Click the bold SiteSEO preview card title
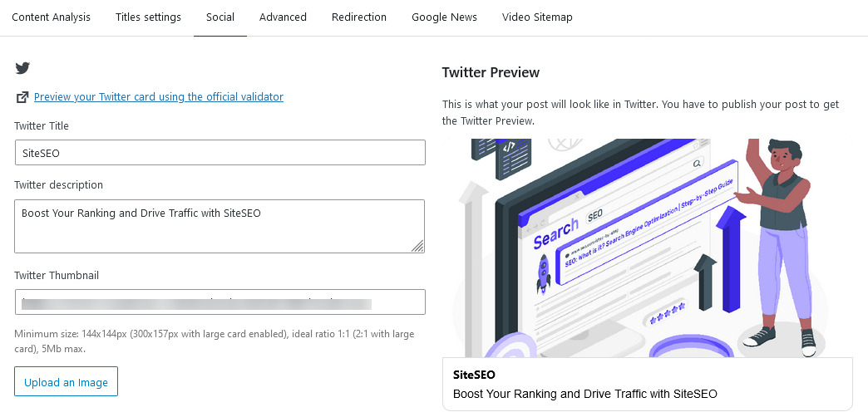 [475, 375]
